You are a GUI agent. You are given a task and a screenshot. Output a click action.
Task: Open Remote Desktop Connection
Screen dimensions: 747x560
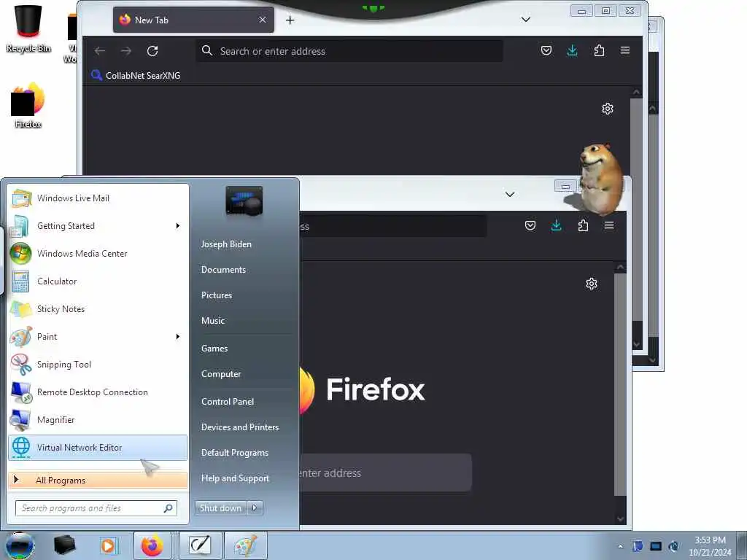98,392
